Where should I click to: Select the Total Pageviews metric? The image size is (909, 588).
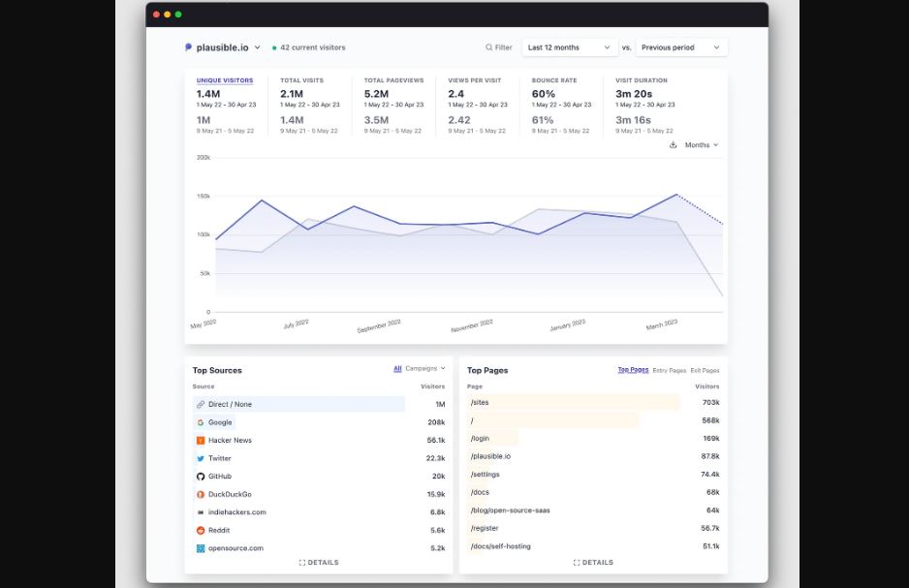(x=393, y=80)
